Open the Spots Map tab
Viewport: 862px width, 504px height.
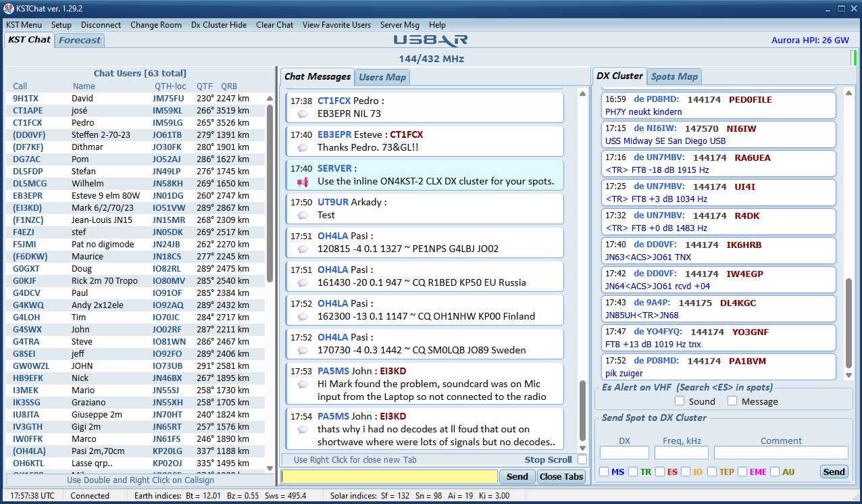[x=674, y=76]
